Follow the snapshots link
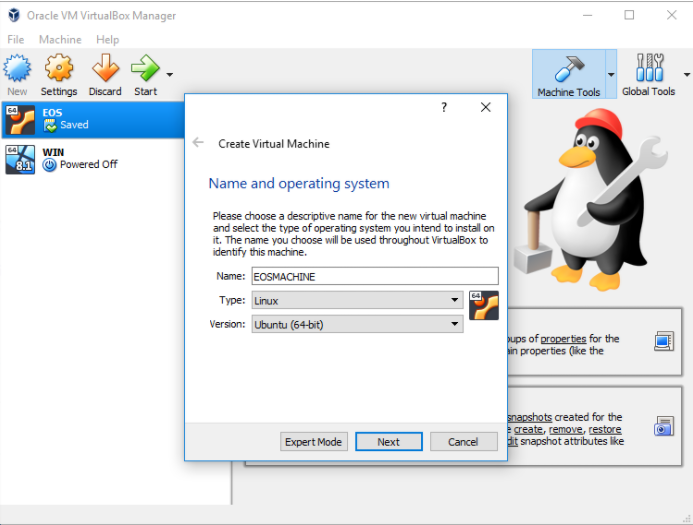 (529, 417)
